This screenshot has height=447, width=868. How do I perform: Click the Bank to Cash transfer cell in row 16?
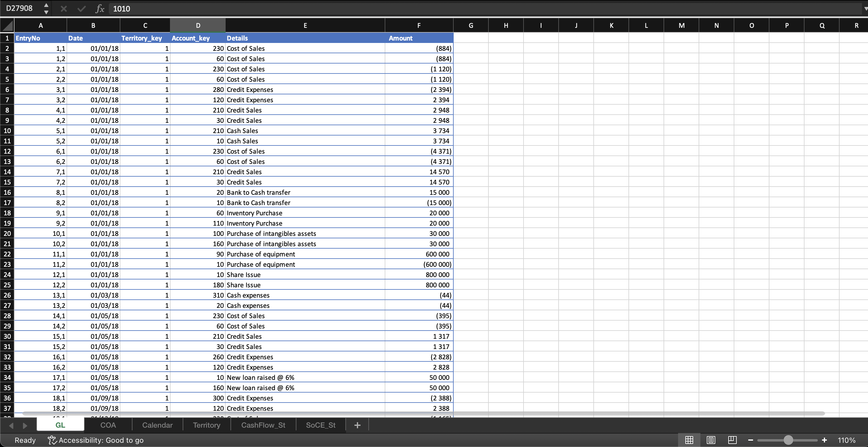pyautogui.click(x=305, y=192)
